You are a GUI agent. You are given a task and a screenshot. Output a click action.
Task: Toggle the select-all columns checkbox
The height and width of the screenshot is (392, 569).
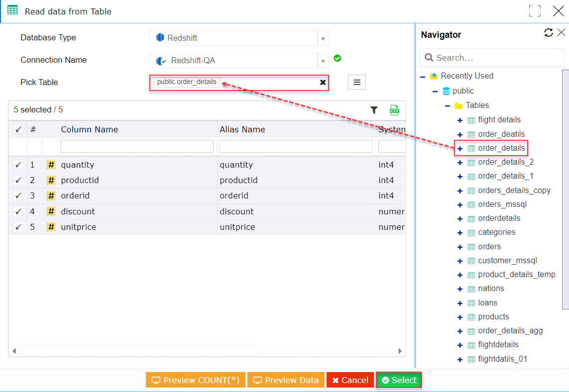tap(18, 129)
